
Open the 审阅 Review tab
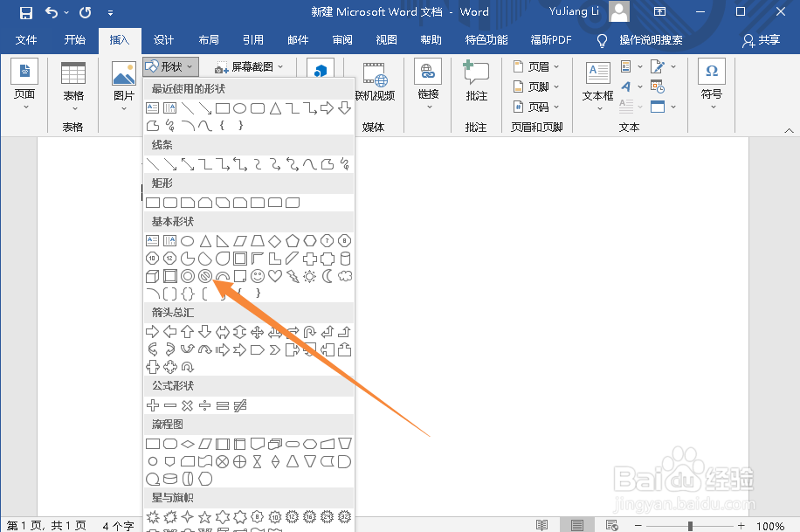(342, 40)
